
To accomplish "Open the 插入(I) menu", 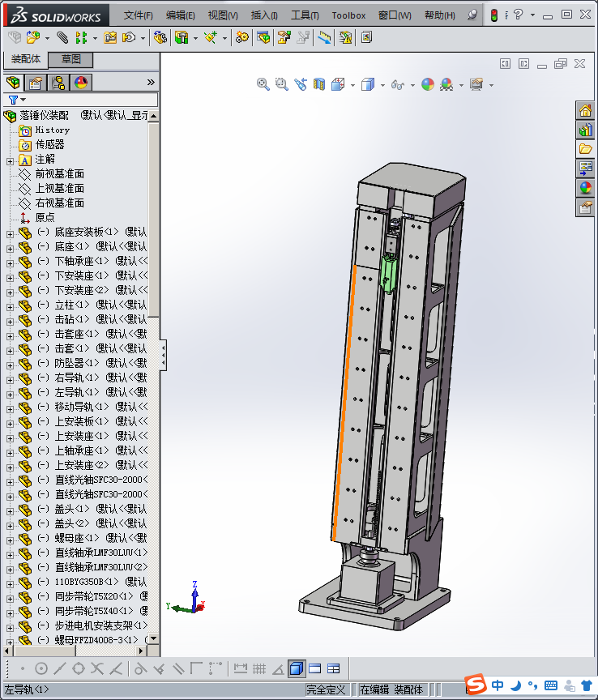I will [264, 15].
